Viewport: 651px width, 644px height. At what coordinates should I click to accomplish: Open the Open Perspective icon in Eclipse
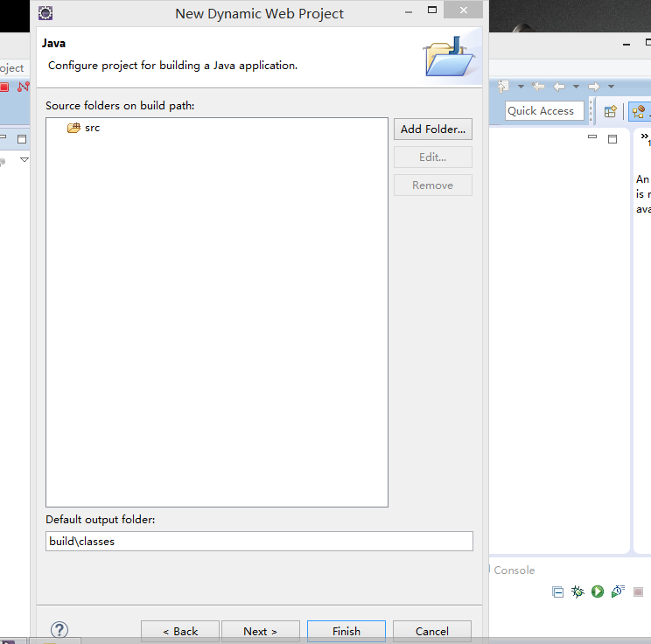pos(611,111)
